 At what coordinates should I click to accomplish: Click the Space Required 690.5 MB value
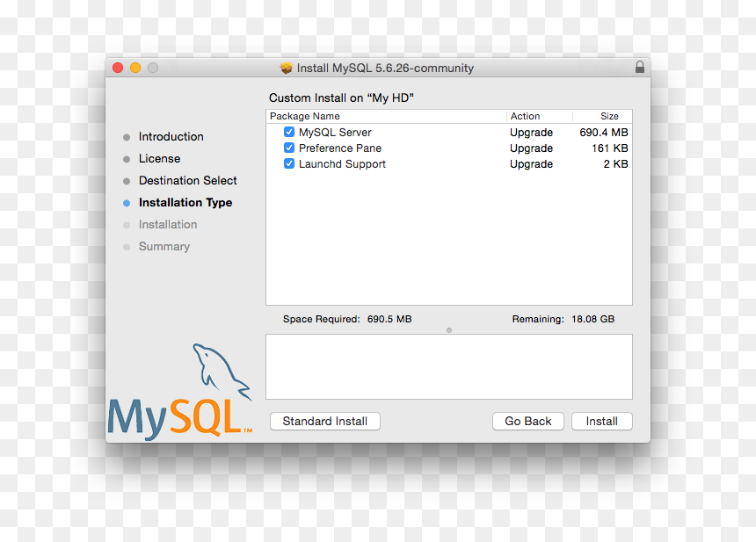(x=389, y=319)
